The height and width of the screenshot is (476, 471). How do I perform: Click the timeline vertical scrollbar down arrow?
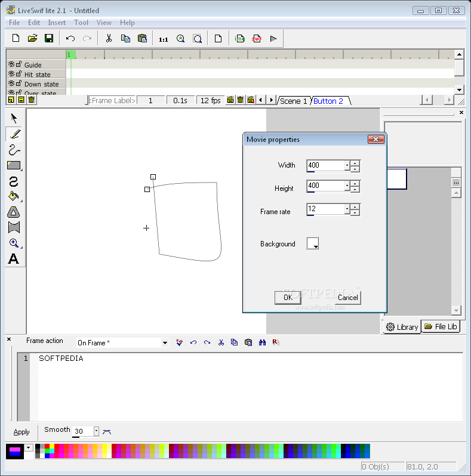459,89
